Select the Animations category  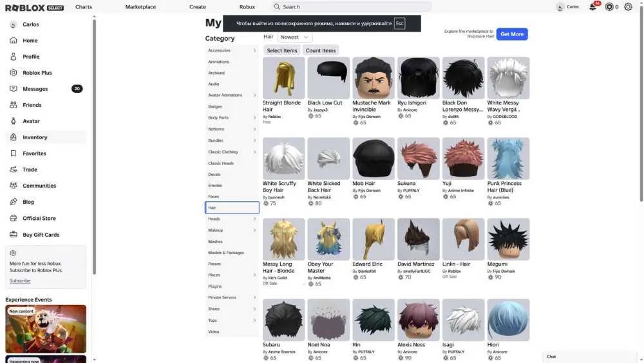point(218,62)
